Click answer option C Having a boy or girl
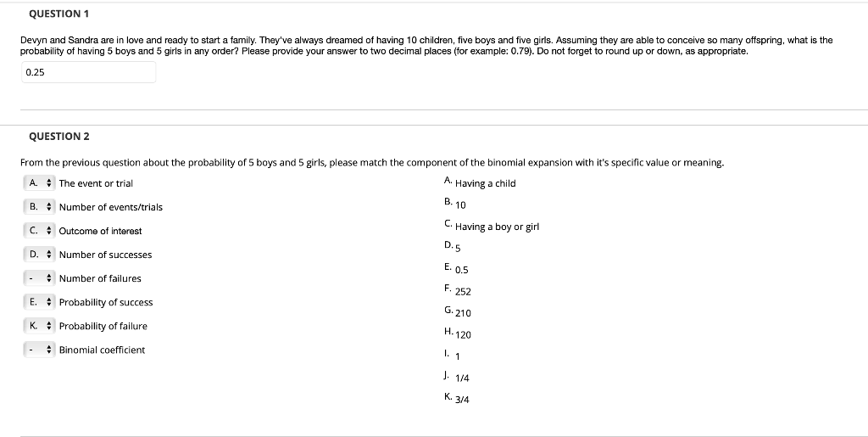This screenshot has width=868, height=437. point(497,227)
